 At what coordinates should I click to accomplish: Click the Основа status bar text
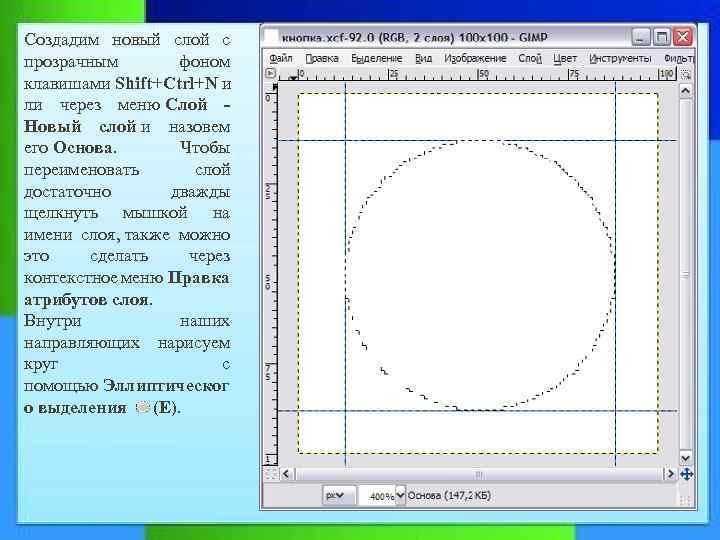click(x=449, y=495)
